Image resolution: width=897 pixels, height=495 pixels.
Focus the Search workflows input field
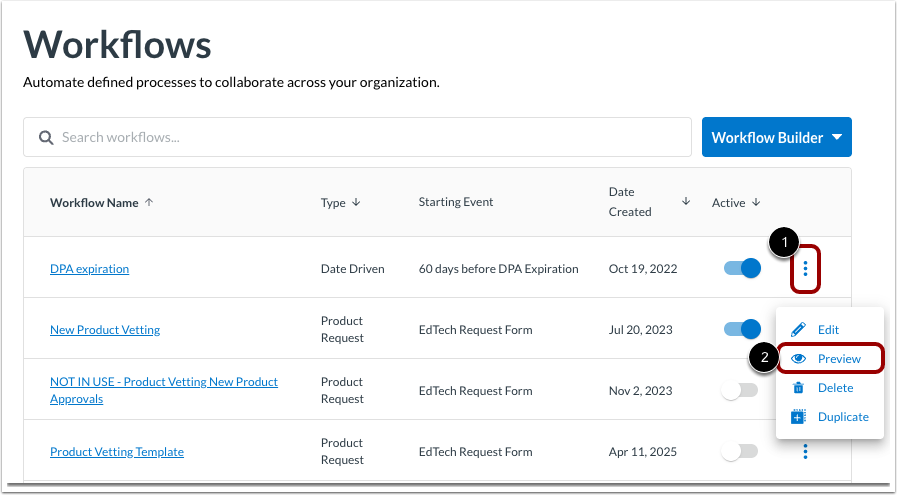[358, 137]
